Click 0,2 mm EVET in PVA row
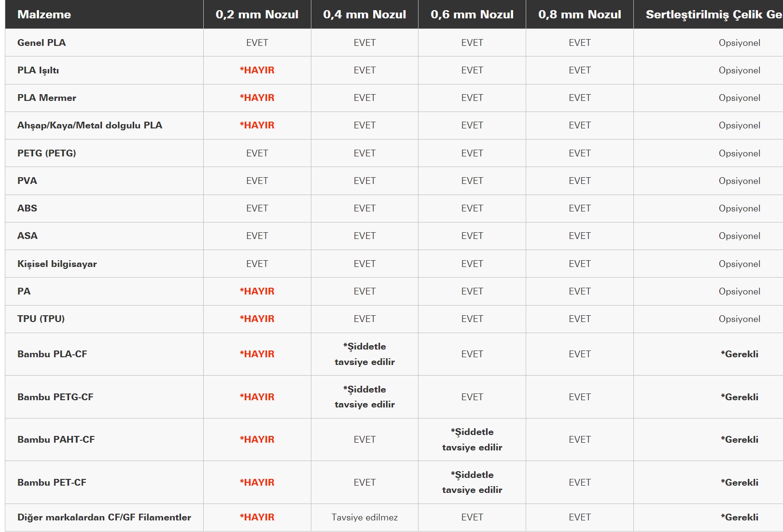The width and height of the screenshot is (783, 532). [257, 181]
